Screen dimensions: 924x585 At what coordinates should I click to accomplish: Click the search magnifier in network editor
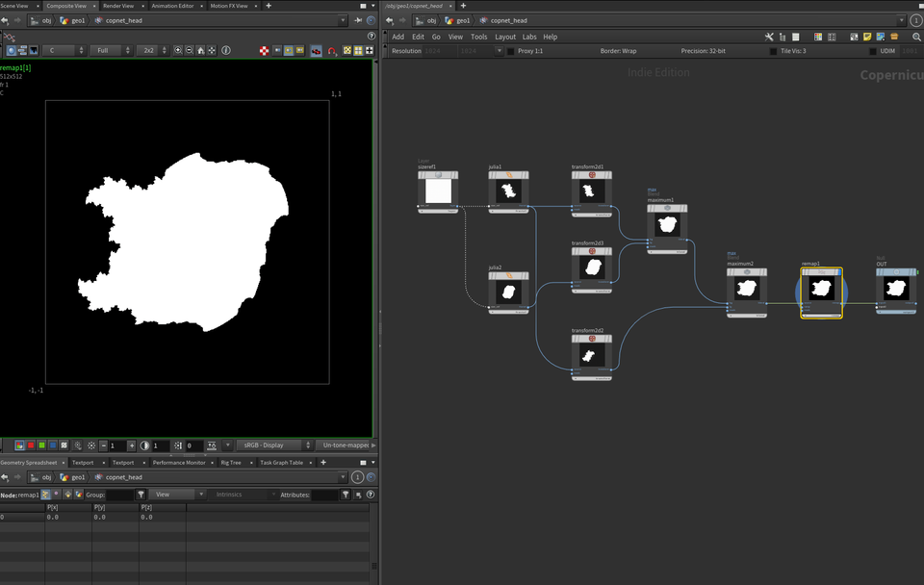915,37
